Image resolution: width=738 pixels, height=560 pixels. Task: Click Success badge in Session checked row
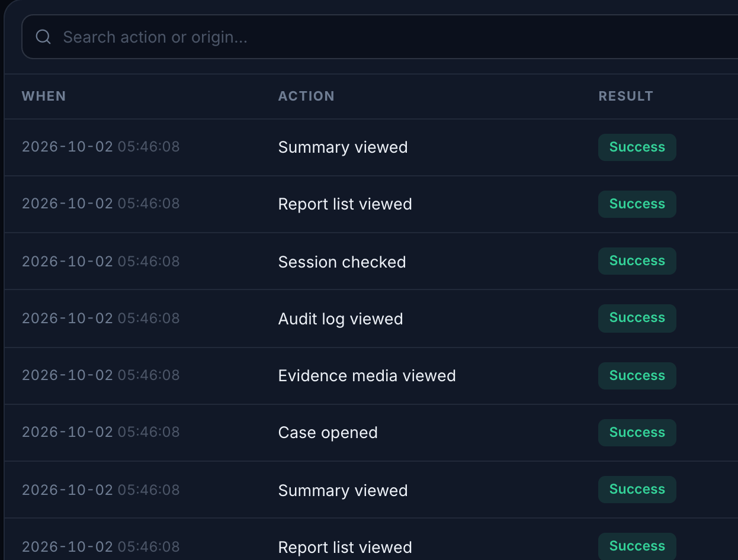tap(637, 261)
